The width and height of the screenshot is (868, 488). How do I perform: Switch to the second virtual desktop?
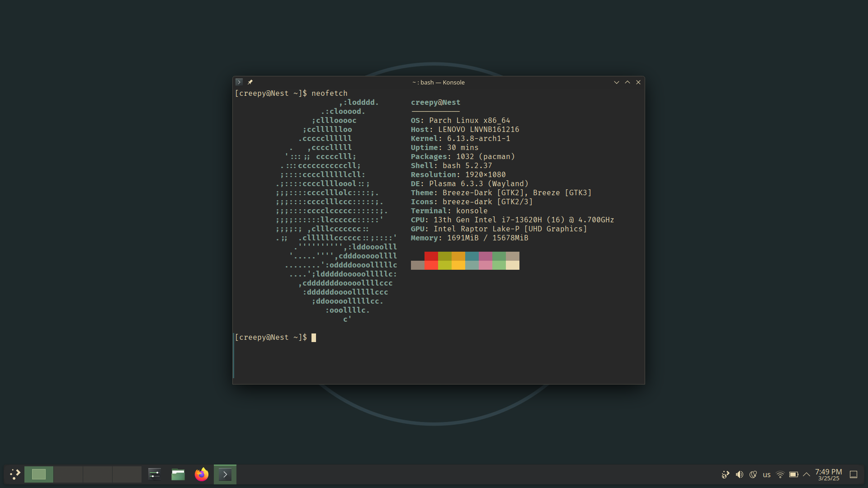click(68, 474)
